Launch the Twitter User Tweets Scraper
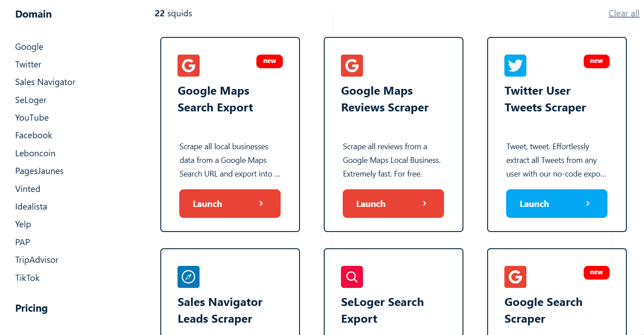644x335 pixels. pos(556,203)
